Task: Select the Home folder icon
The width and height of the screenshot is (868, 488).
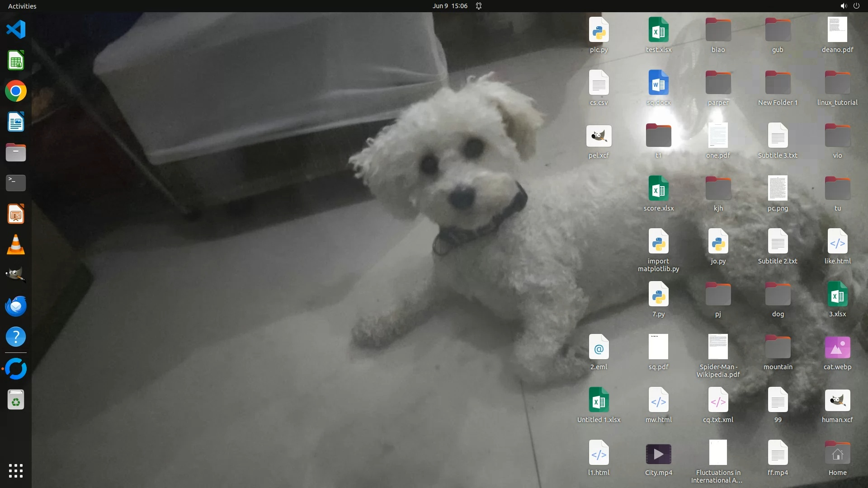Action: (837, 454)
